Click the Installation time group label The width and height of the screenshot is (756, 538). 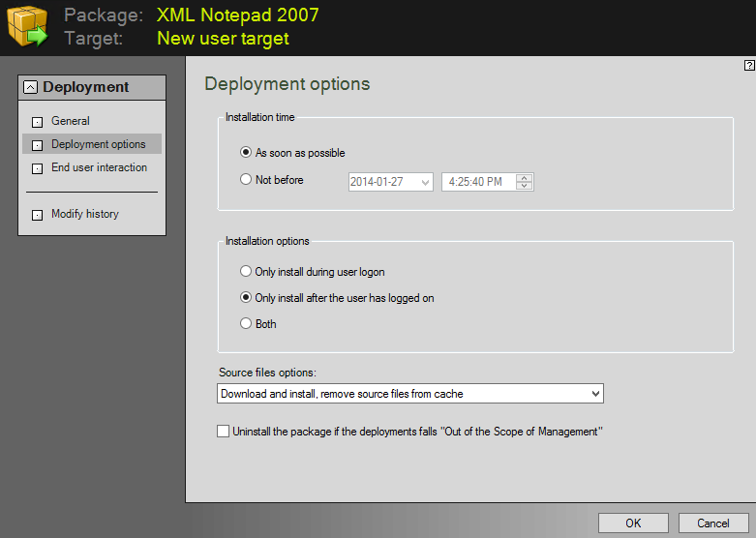[259, 117]
